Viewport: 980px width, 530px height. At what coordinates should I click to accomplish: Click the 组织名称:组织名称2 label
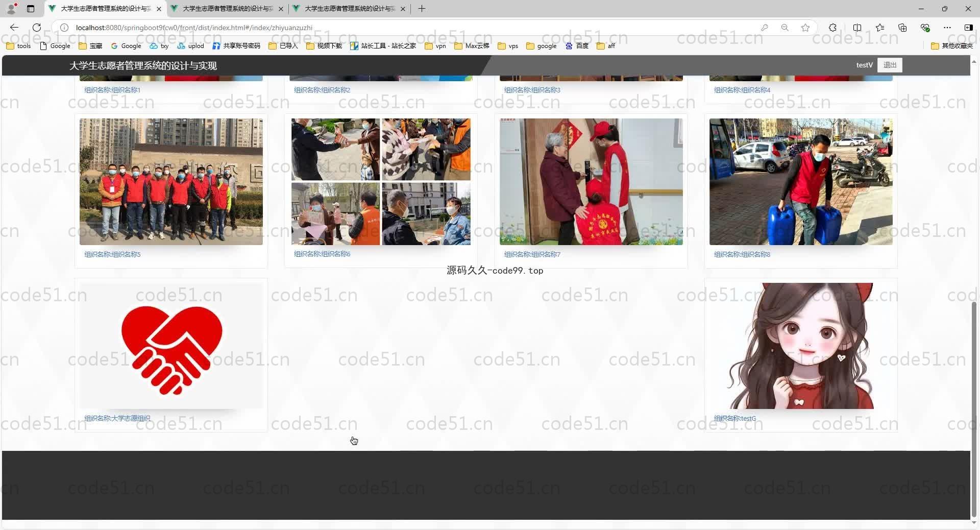(322, 90)
